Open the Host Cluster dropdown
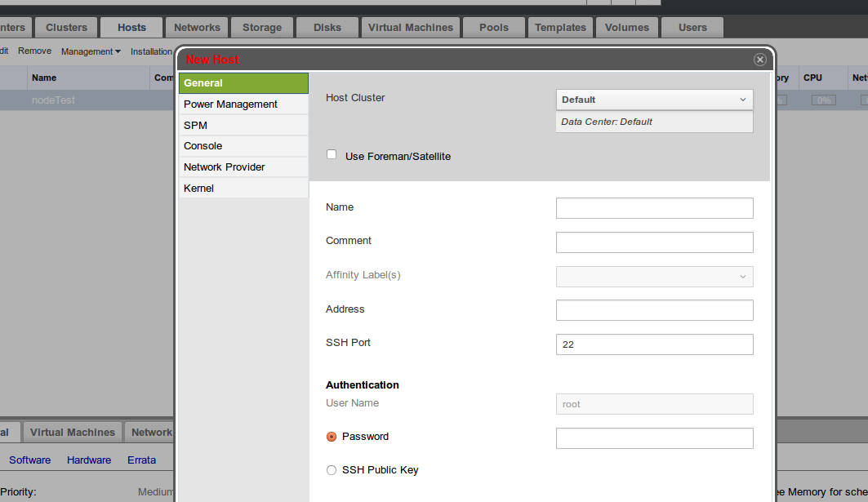The width and height of the screenshot is (868, 502). [654, 100]
